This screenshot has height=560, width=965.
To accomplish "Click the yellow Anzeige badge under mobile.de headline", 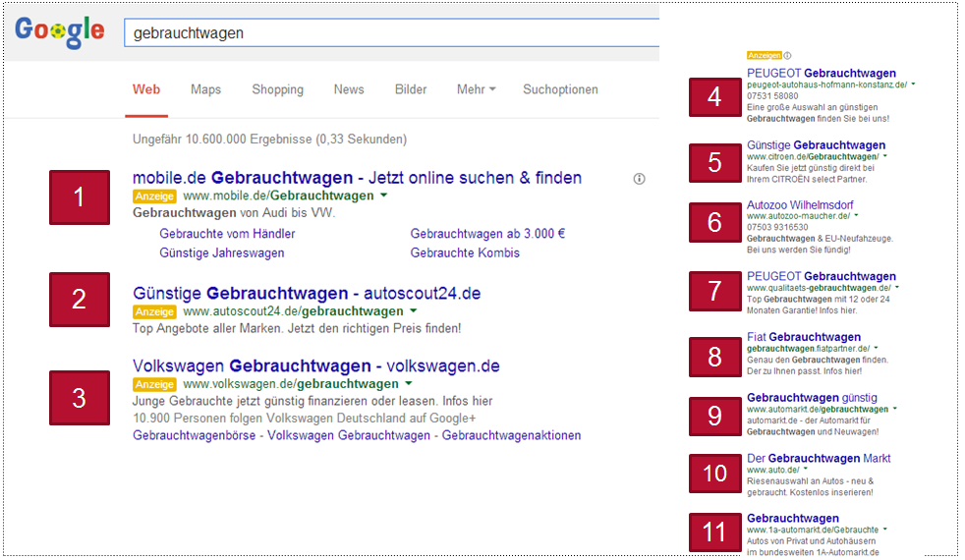I will 154,196.
